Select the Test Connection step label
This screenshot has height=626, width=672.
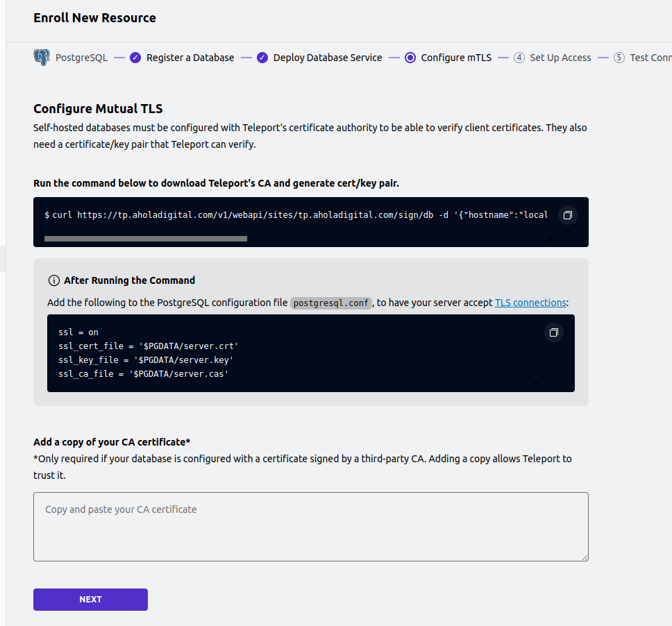pyautogui.click(x=650, y=58)
